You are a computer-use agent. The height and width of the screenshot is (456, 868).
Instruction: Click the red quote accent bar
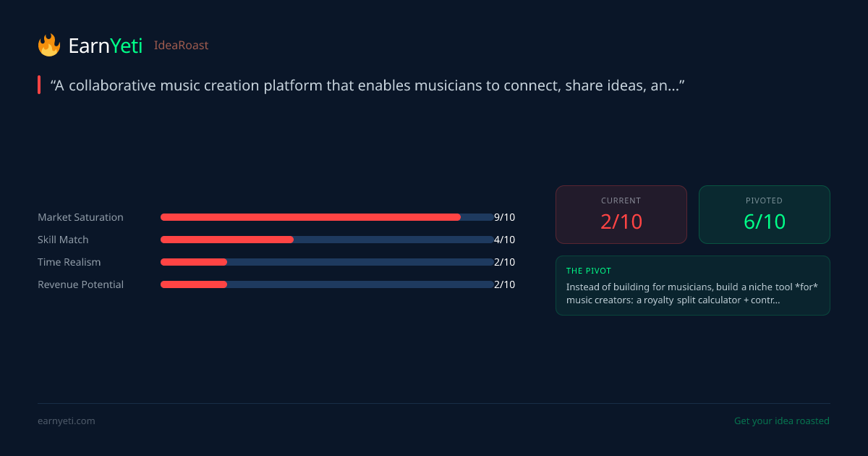39,85
